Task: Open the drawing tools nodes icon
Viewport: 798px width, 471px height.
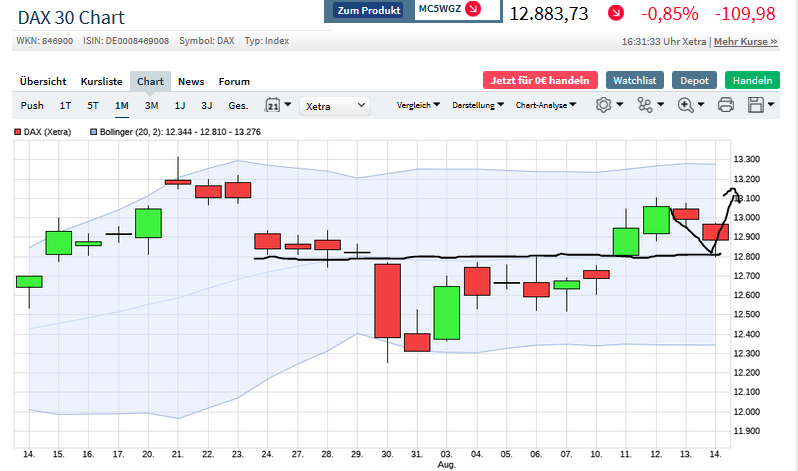Action: (x=644, y=105)
